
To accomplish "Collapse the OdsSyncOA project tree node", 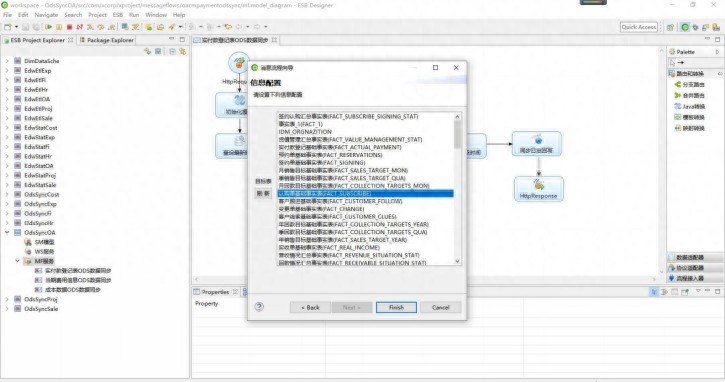I will [x=7, y=232].
